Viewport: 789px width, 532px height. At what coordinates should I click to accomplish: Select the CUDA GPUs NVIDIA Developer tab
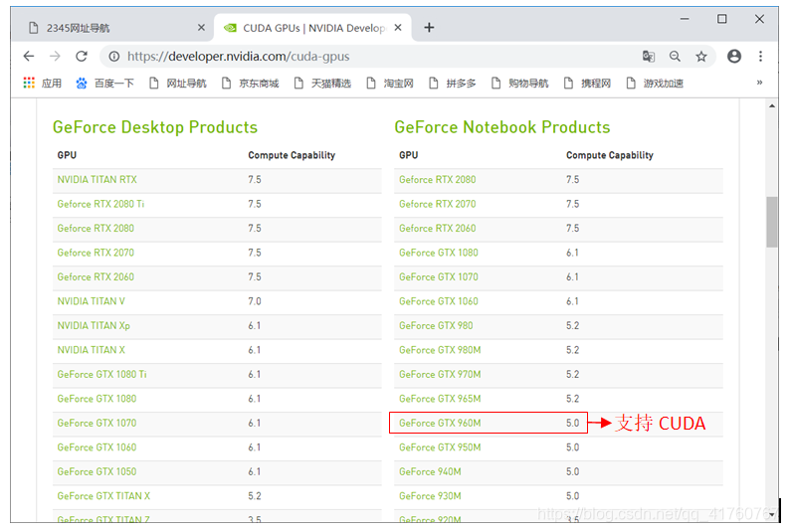tap(312, 28)
